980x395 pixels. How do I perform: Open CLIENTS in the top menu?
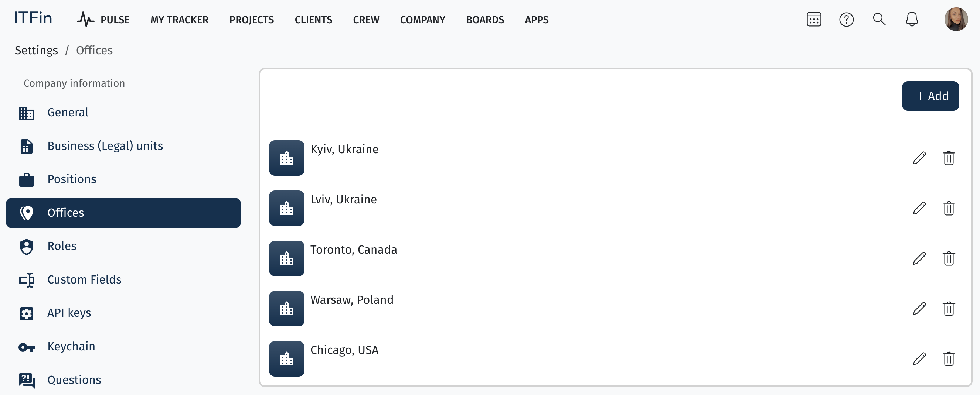(x=313, y=20)
